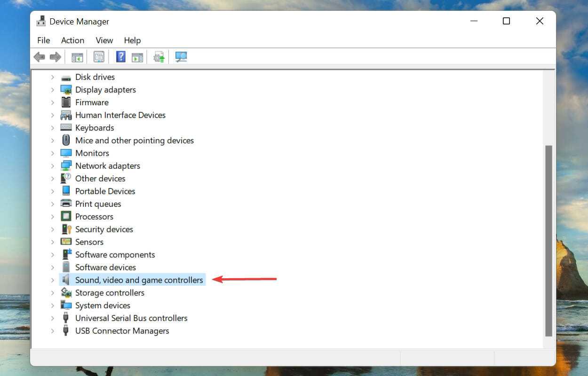Click the Show/Hide Action Pane toolbar icon

tap(137, 57)
